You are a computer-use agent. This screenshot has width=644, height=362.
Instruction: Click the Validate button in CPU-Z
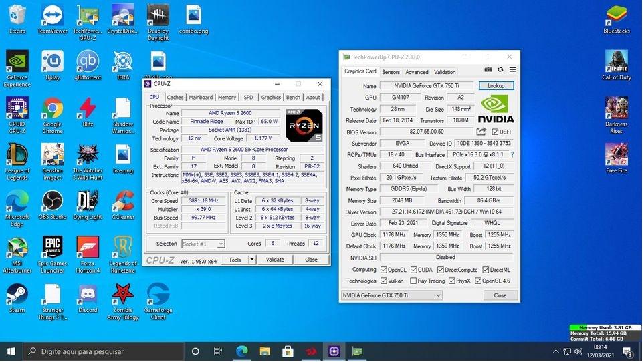point(275,260)
